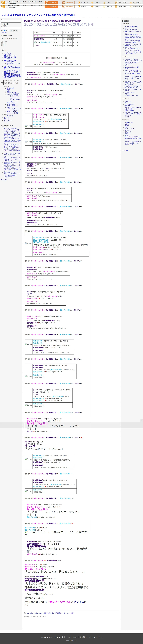Open 皇城セツナ in update history
The width and height of the screenshot is (143, 644).
[x=128, y=126]
